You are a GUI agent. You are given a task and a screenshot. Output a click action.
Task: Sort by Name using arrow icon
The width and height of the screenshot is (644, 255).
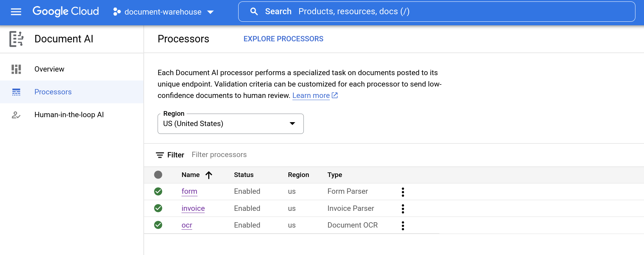209,175
